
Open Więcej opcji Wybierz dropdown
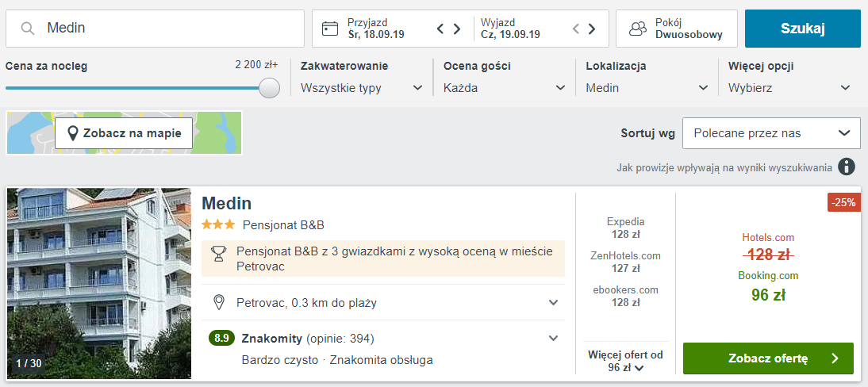[x=789, y=87]
